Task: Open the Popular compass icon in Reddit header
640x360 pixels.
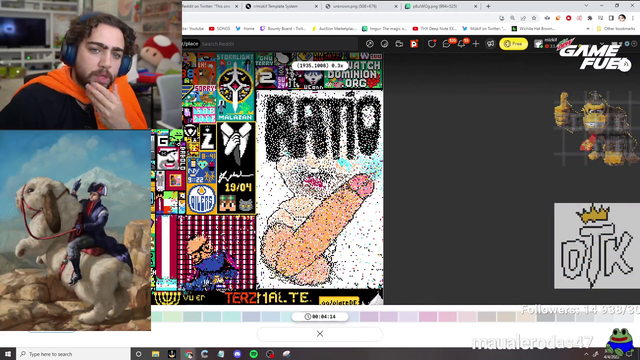Action: [x=370, y=44]
